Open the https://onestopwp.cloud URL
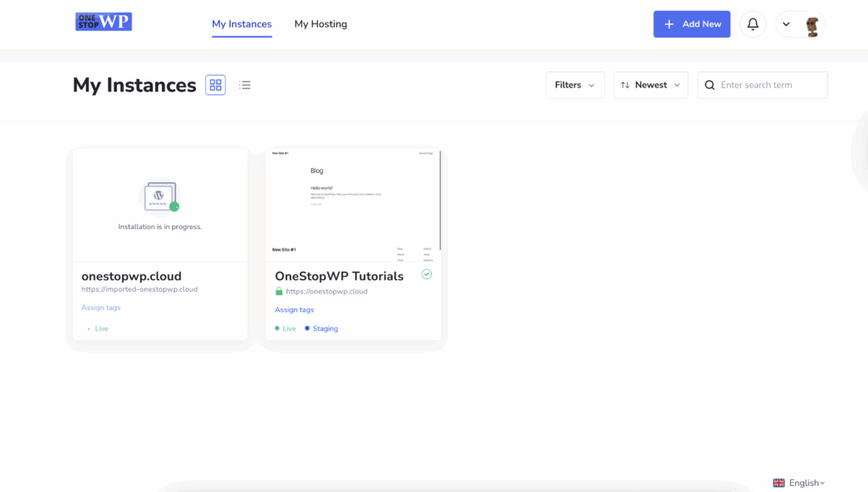 click(x=326, y=292)
